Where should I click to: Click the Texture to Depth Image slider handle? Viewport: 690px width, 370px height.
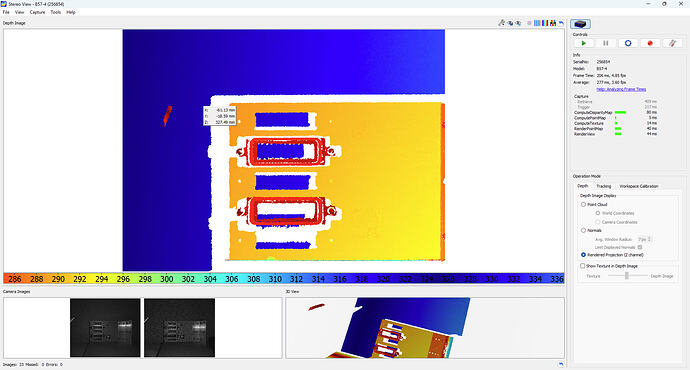point(627,276)
